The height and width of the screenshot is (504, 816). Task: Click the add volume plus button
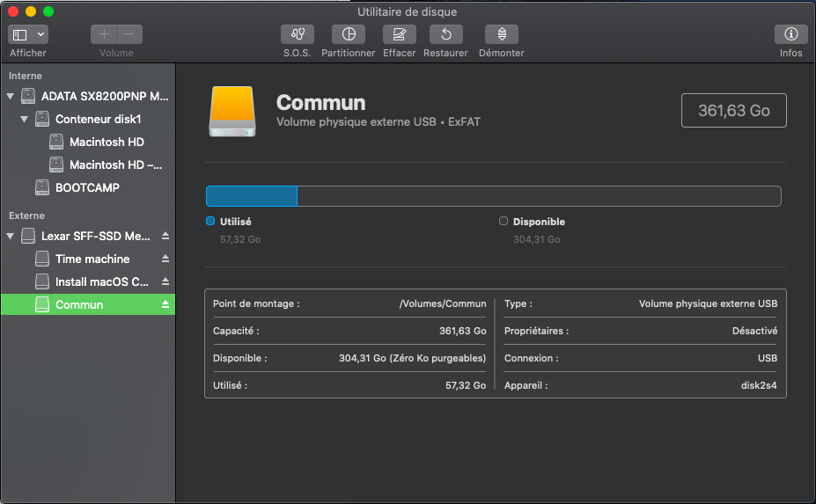click(104, 34)
